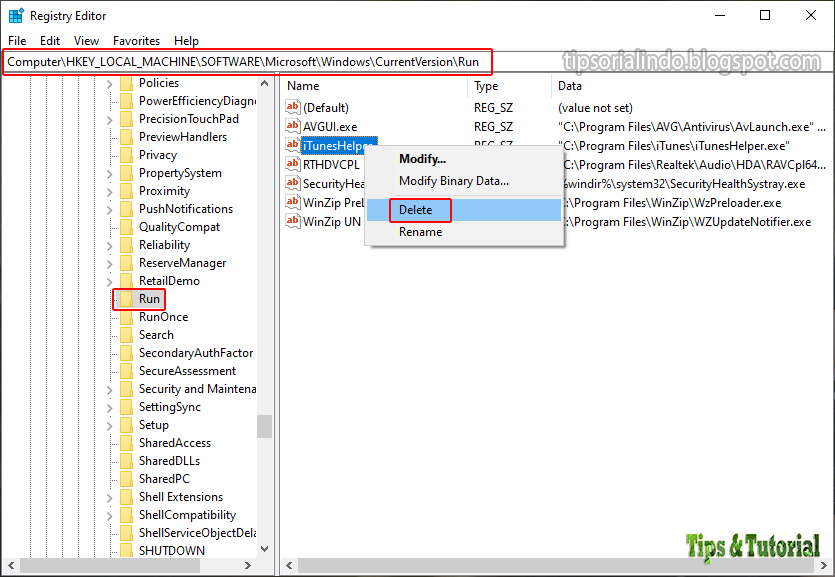
Task: Click the Policies folder icon
Action: [x=126, y=83]
